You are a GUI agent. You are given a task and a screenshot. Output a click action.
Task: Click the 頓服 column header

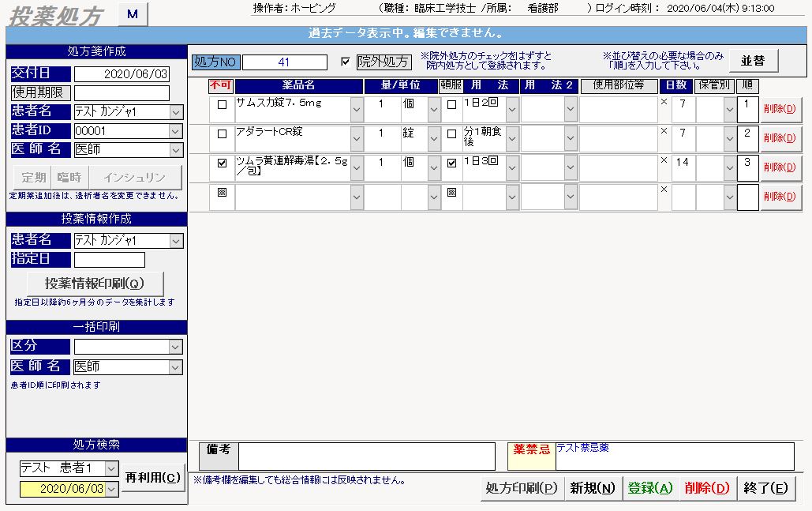tap(451, 85)
